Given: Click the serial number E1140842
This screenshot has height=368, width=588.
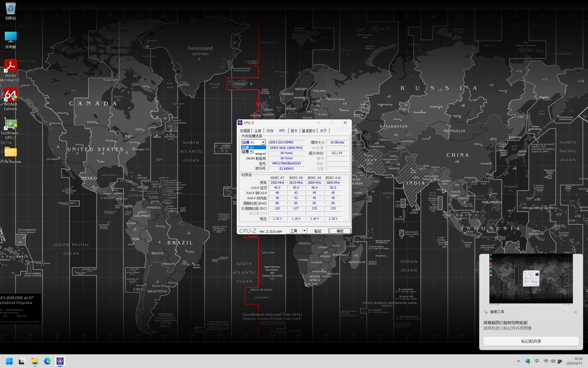Looking at the screenshot, I should pos(287,168).
